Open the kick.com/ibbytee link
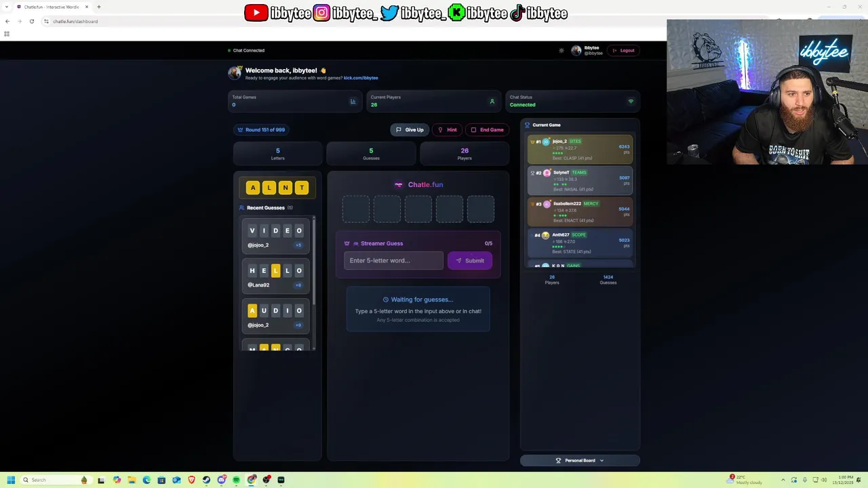The image size is (868, 488). click(361, 78)
